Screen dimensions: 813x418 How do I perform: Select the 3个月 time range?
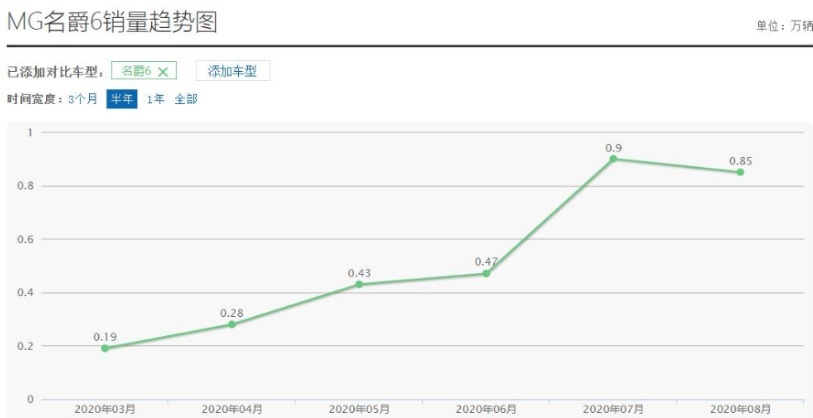coord(83,99)
